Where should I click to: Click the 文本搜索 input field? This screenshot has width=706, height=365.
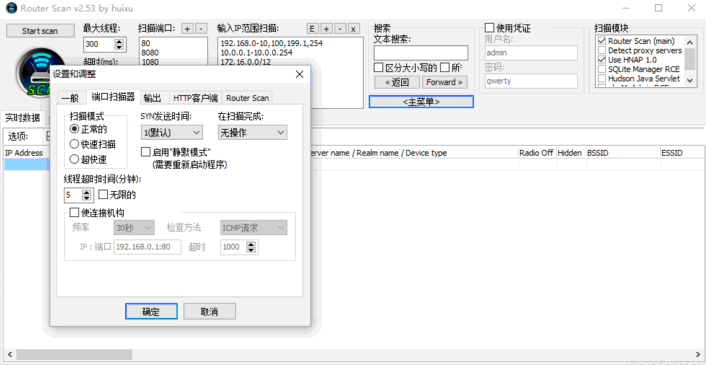[421, 53]
